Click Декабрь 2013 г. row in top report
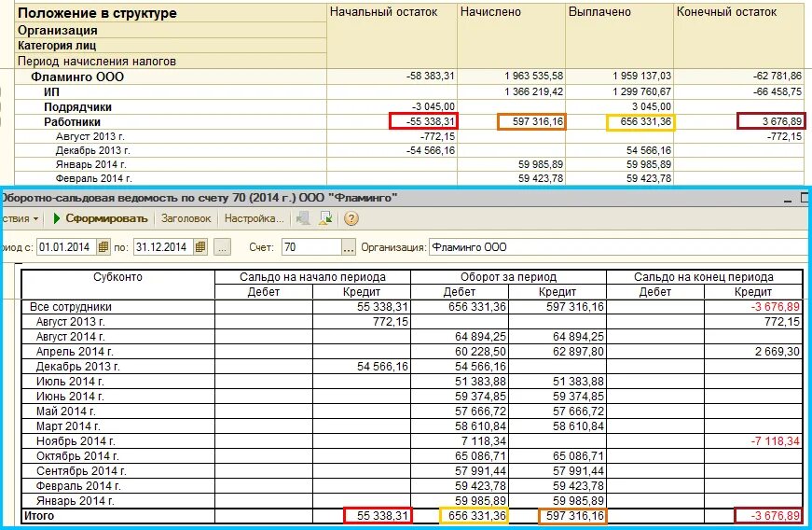 click(408, 151)
